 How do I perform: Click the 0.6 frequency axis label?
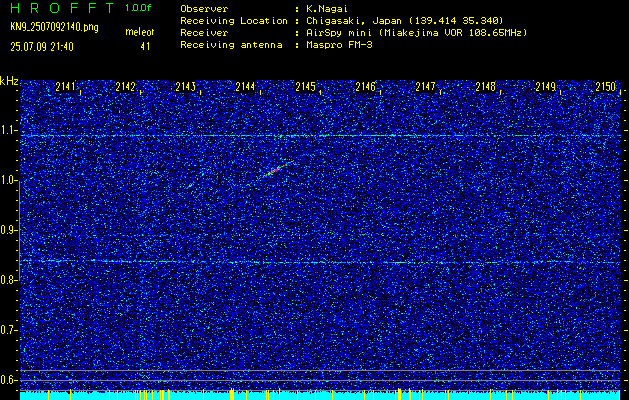(8, 380)
